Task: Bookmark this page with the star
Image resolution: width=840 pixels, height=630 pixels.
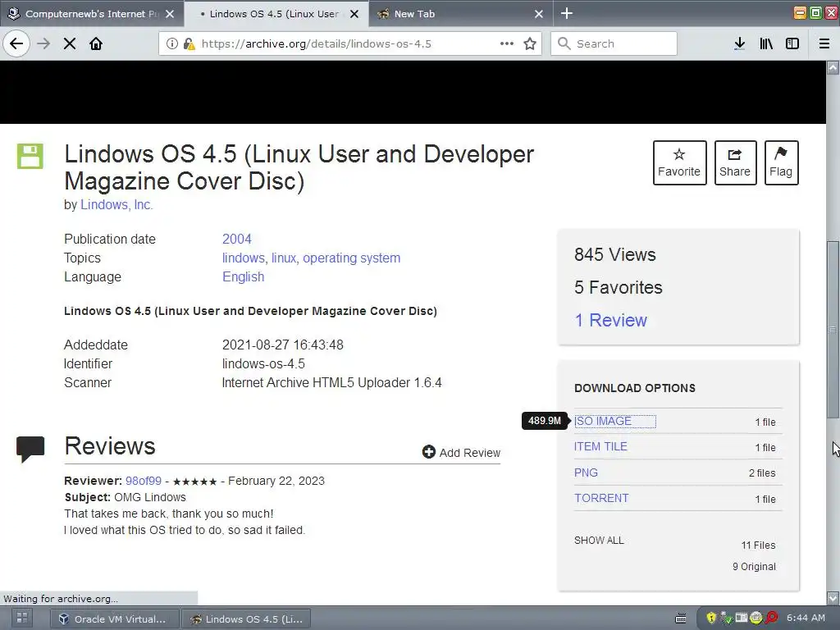Action: tap(530, 44)
